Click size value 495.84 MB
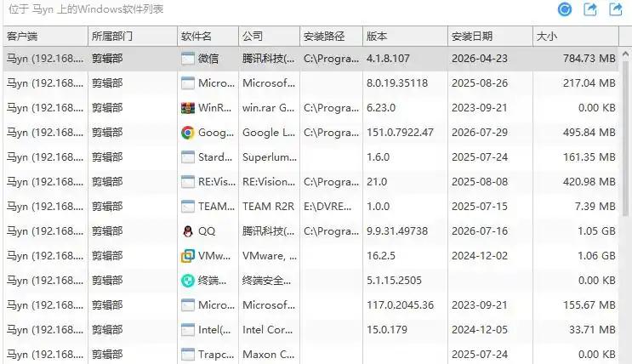Viewport: 632px width, 364px height. pos(589,133)
